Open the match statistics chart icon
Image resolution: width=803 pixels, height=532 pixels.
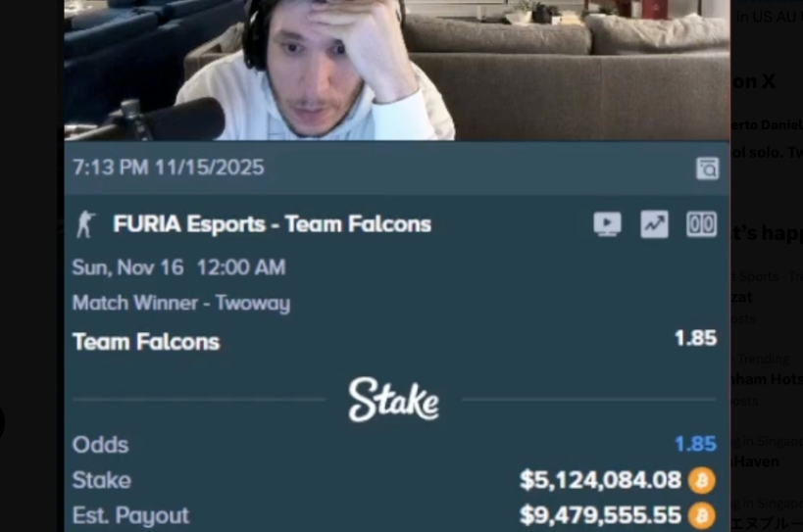pyautogui.click(x=654, y=224)
